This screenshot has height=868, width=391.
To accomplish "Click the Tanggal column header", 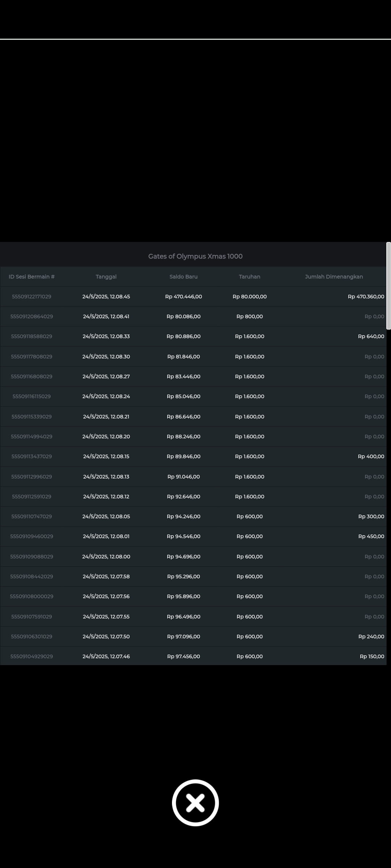I will click(x=106, y=277).
